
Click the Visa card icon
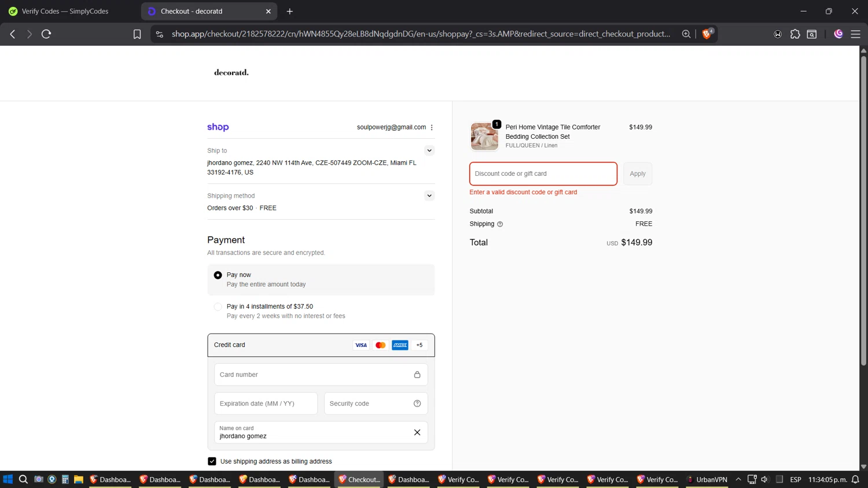(x=361, y=345)
